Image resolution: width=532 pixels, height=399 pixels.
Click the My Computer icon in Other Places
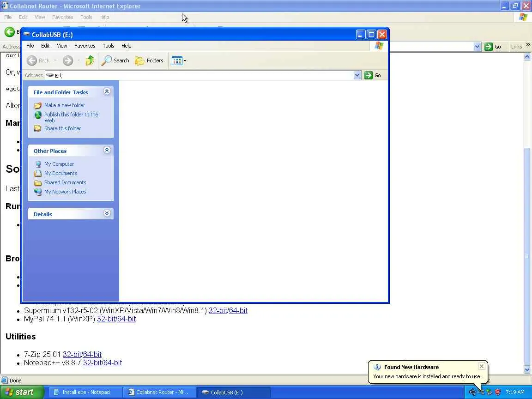coord(38,164)
